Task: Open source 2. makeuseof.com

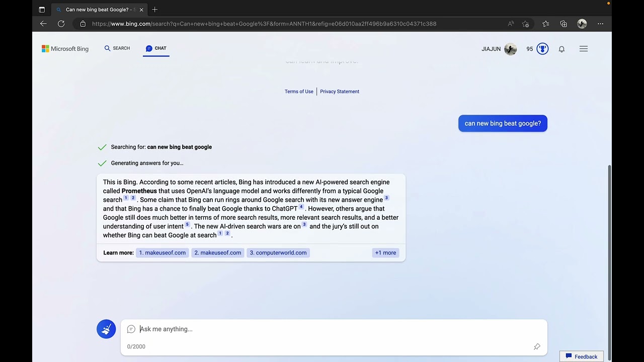Action: pyautogui.click(x=217, y=253)
